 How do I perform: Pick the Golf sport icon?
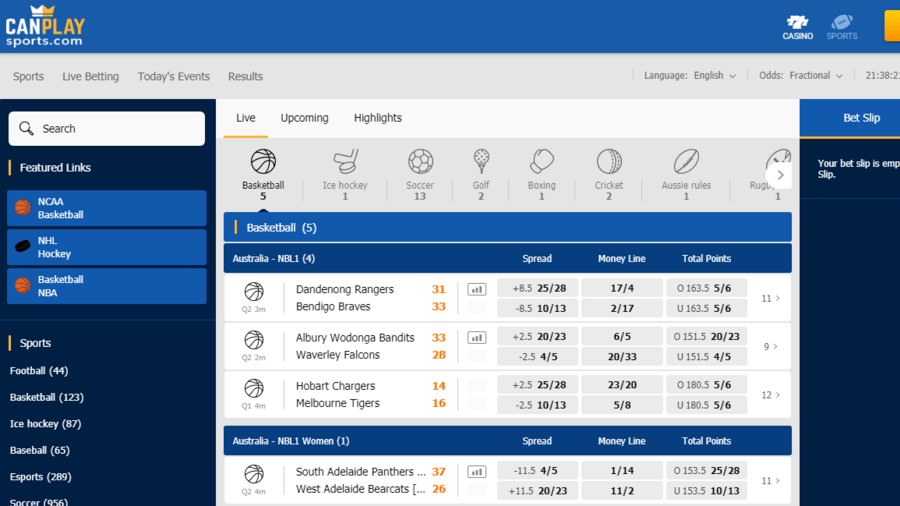[x=481, y=162]
